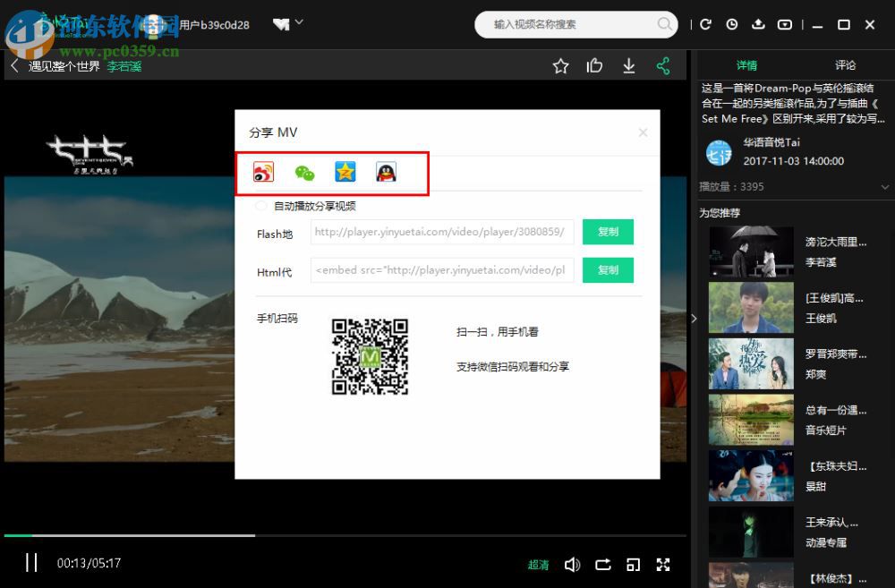Image resolution: width=895 pixels, height=588 pixels.
Task: Share the MV via QQ
Action: pos(386,172)
